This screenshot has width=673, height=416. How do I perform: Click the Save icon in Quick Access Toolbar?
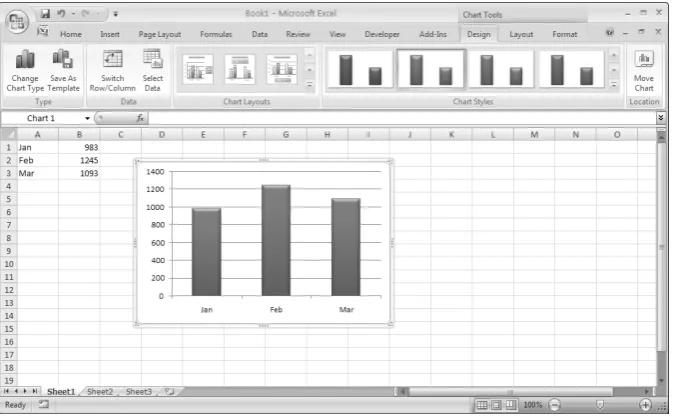(45, 14)
